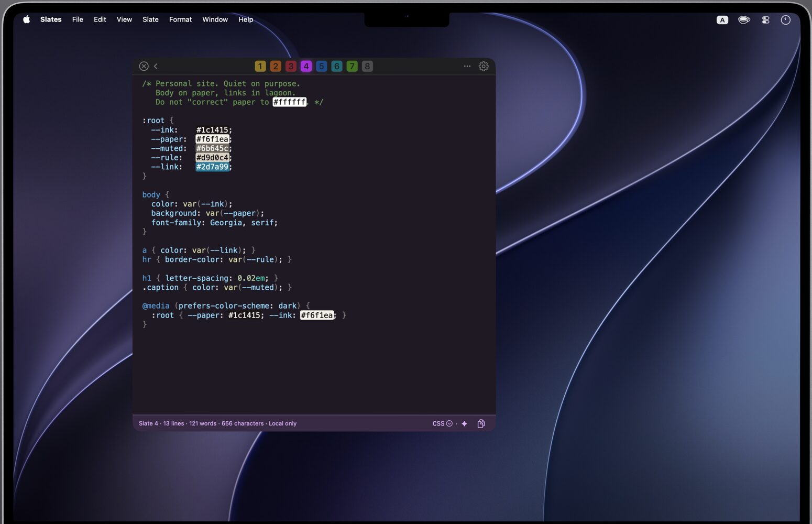
Task: Click the #1c1415 value on --ink line
Action: tap(212, 130)
